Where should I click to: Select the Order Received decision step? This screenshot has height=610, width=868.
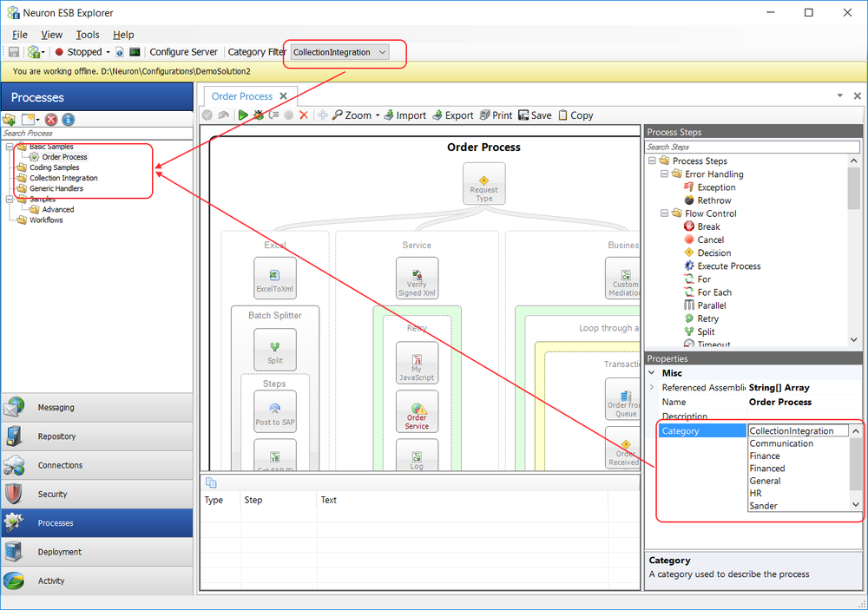[x=622, y=448]
